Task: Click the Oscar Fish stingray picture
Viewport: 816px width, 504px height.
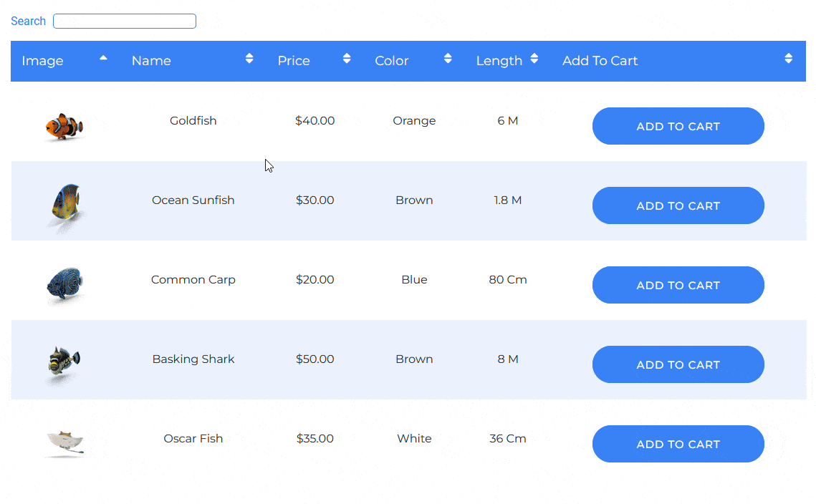Action: [x=65, y=441]
